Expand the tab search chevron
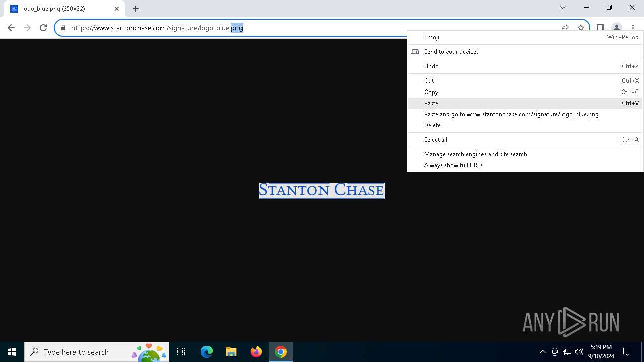644x362 pixels. 563,7
